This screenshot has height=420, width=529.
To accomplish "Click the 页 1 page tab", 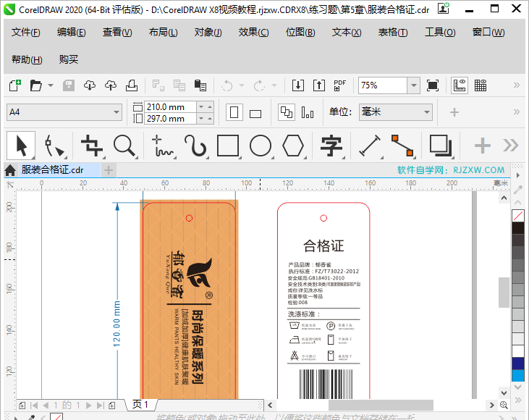I will [140, 405].
